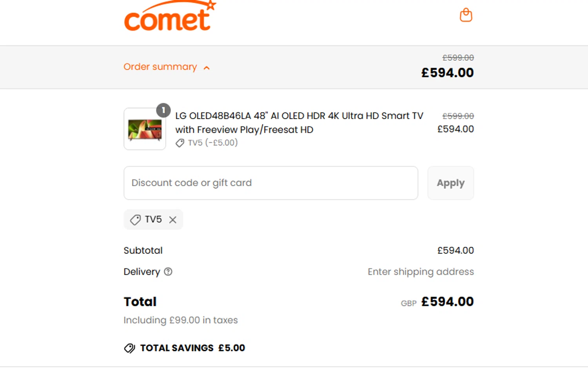Click the crossed-out £599.00 in the header
The image size is (588, 377).
(458, 58)
